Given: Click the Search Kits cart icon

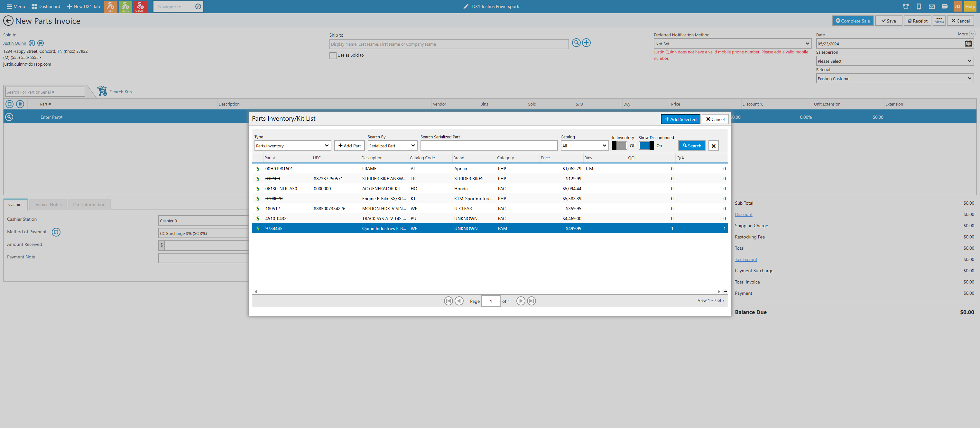Looking at the screenshot, I should click(x=102, y=91).
